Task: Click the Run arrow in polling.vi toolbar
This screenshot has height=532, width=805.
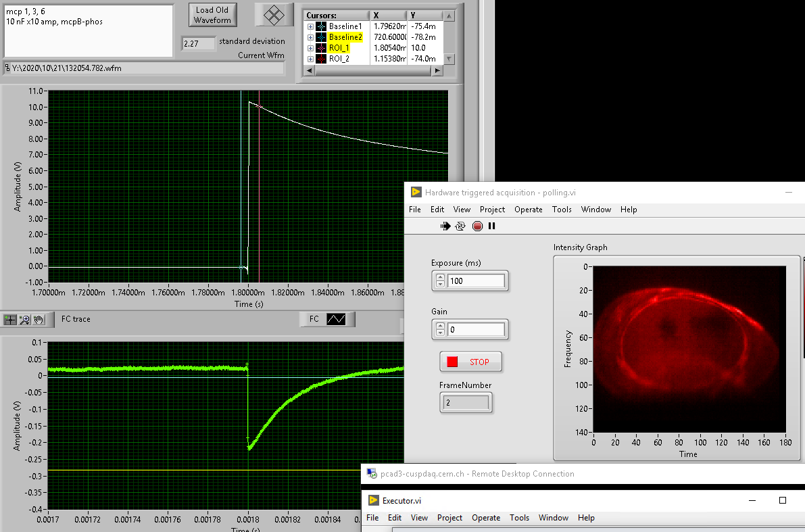Action: pyautogui.click(x=445, y=226)
